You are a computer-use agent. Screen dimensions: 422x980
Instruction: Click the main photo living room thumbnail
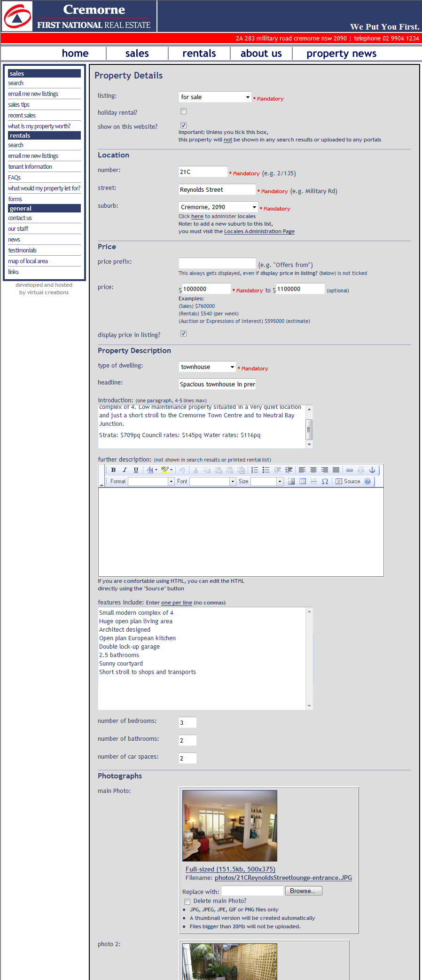coord(230,826)
